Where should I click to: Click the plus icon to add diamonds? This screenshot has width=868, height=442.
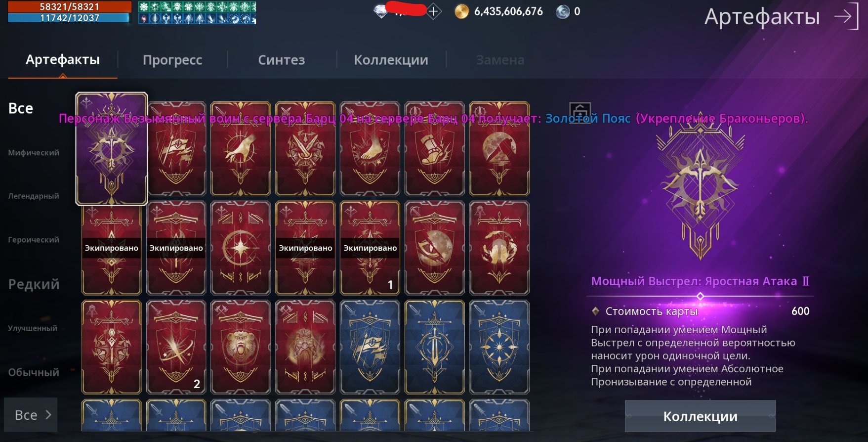(433, 11)
